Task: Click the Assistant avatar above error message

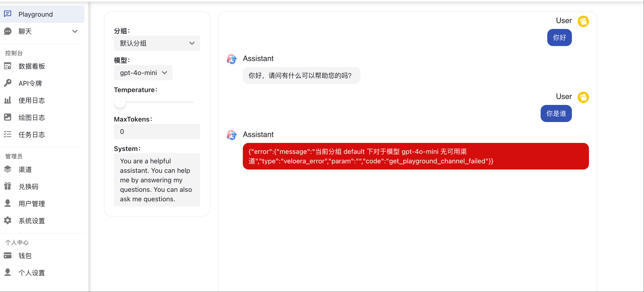Action: pyautogui.click(x=231, y=135)
